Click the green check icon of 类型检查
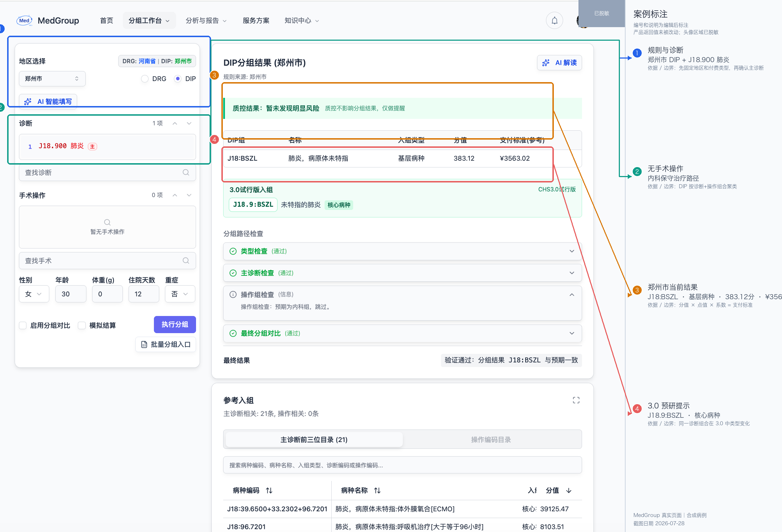 click(233, 251)
